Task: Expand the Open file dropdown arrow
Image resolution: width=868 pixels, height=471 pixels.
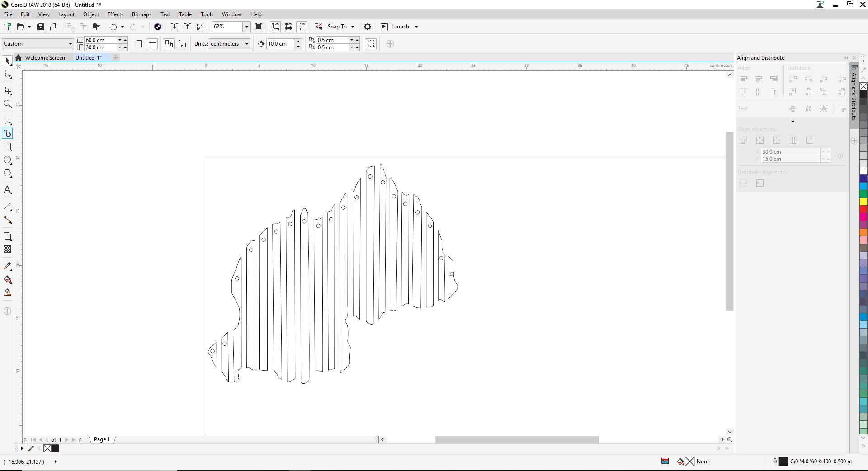Action: coord(29,27)
